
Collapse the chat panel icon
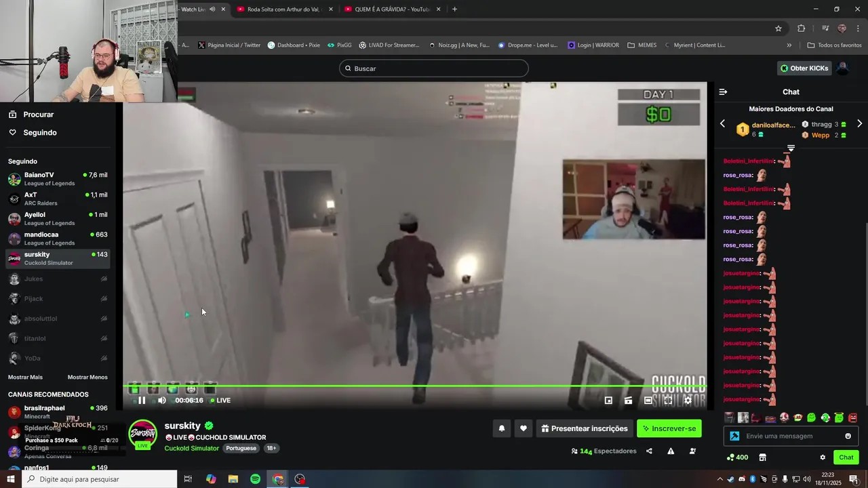723,91
